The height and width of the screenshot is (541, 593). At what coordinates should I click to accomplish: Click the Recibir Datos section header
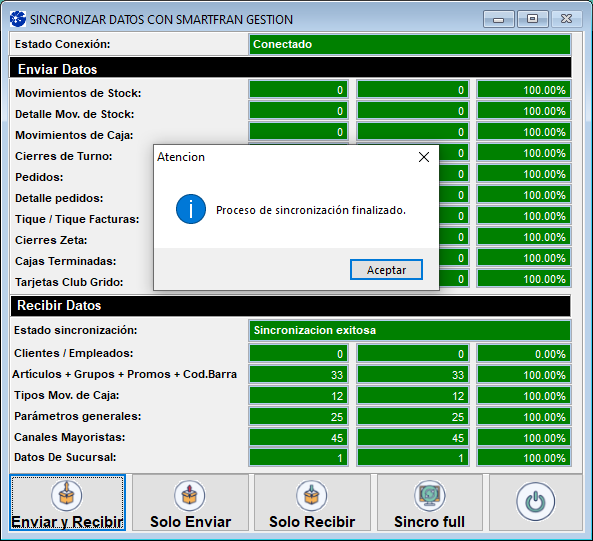pos(290,305)
